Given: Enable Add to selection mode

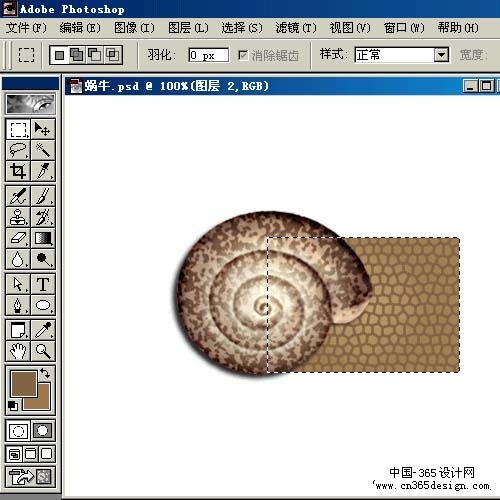Looking at the screenshot, I should 77,55.
